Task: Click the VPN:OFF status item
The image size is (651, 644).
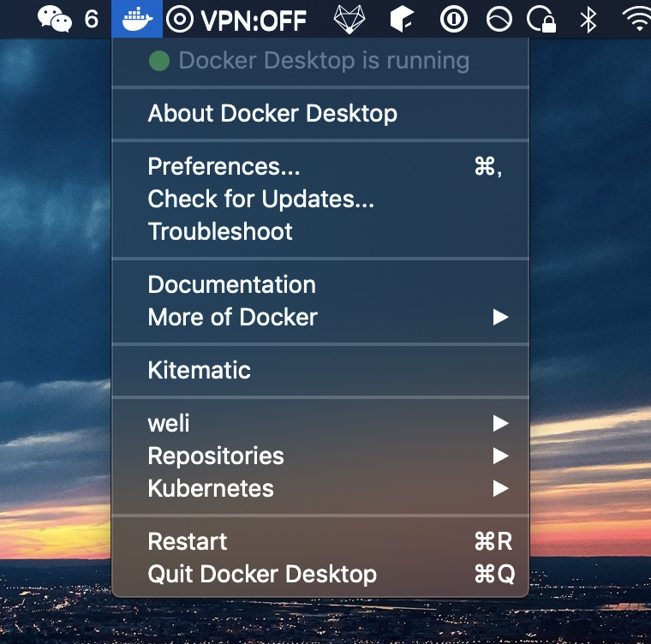Action: point(236,20)
